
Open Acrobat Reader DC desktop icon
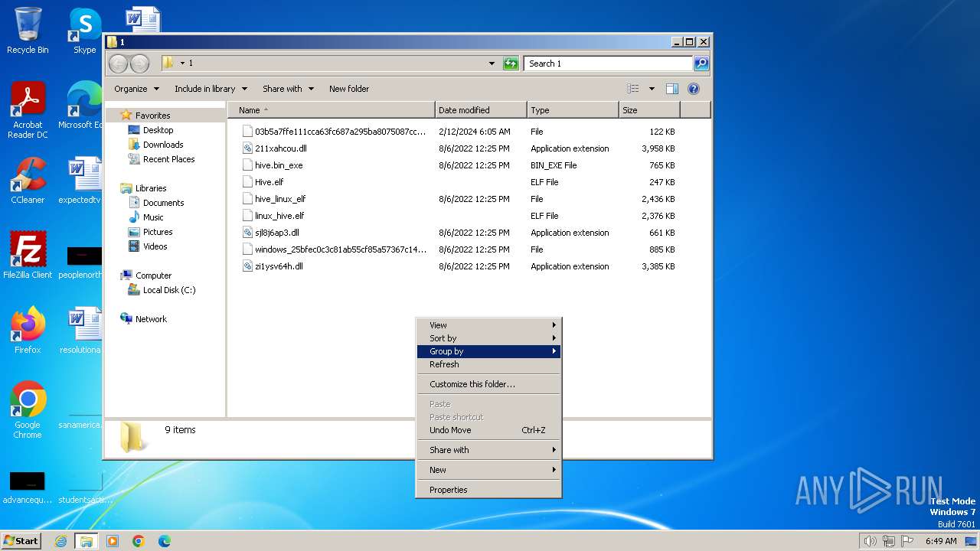(28, 111)
